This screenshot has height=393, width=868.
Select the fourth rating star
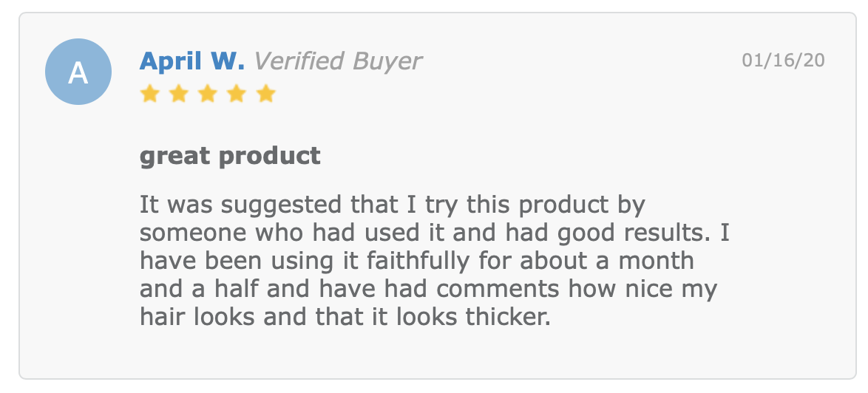[x=237, y=93]
